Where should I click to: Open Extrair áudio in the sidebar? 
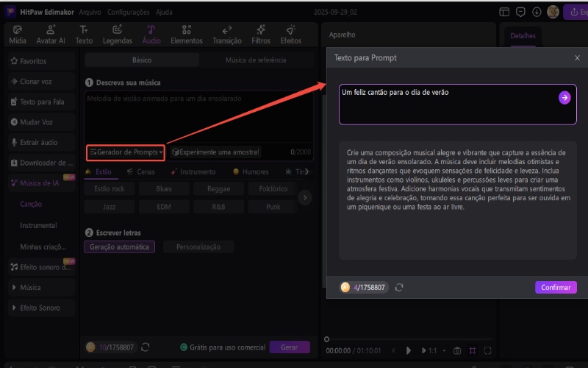[x=42, y=142]
